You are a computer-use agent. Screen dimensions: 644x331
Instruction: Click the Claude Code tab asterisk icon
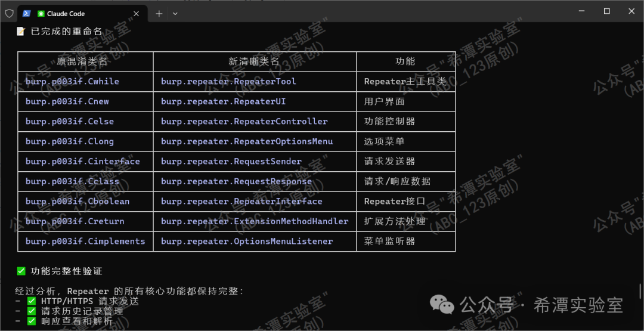tap(41, 14)
